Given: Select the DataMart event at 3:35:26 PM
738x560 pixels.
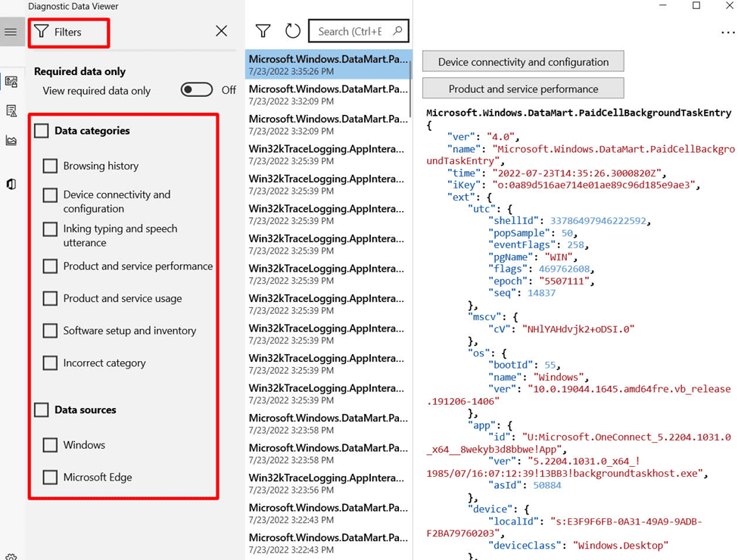Looking at the screenshot, I should [328, 64].
